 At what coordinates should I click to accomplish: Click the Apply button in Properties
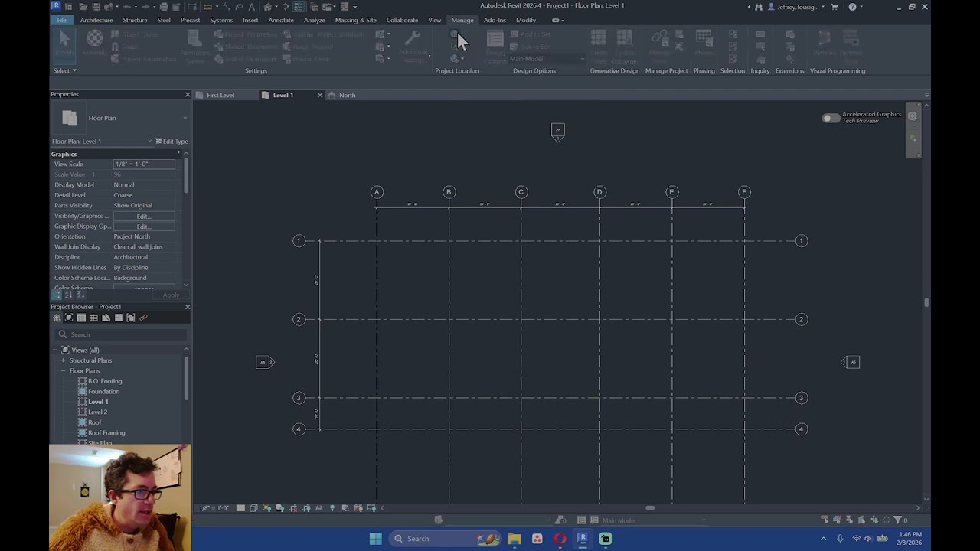171,295
